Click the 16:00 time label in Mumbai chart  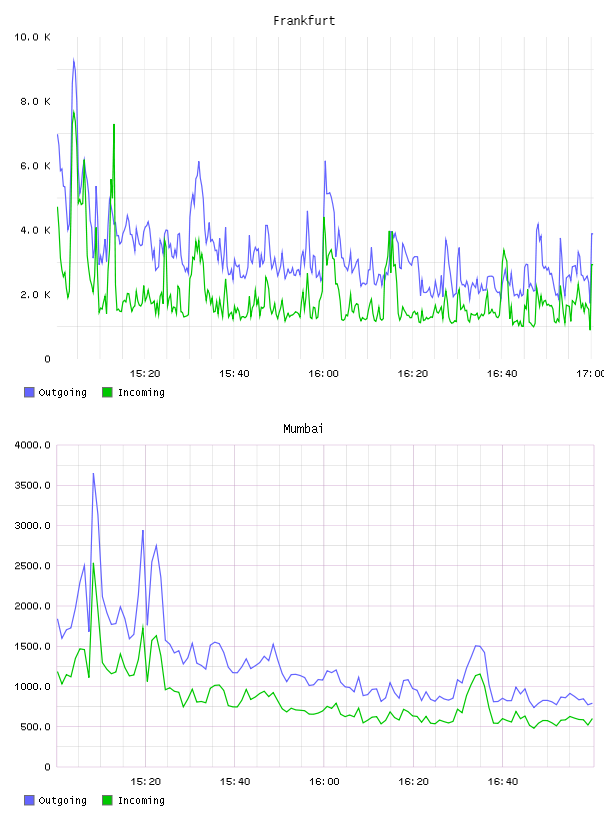pyautogui.click(x=324, y=782)
